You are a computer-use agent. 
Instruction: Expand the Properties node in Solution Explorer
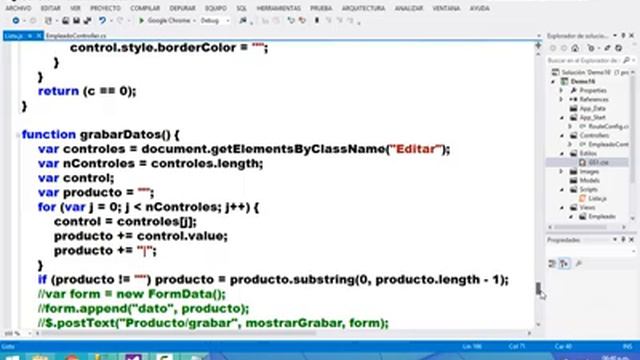[562, 91]
